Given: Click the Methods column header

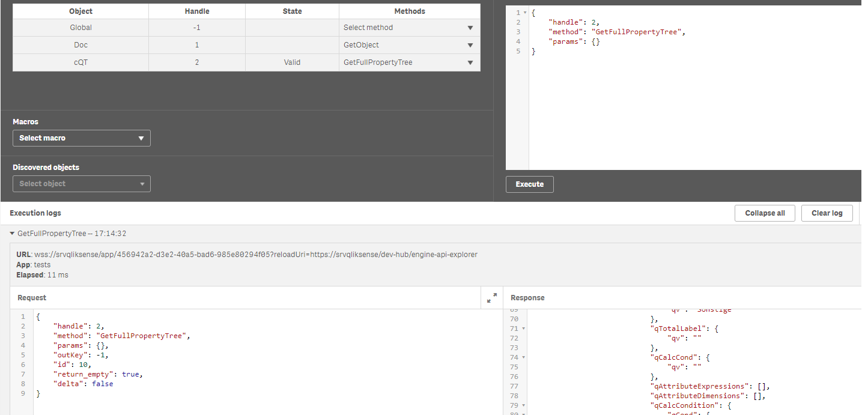Looking at the screenshot, I should coord(409,11).
